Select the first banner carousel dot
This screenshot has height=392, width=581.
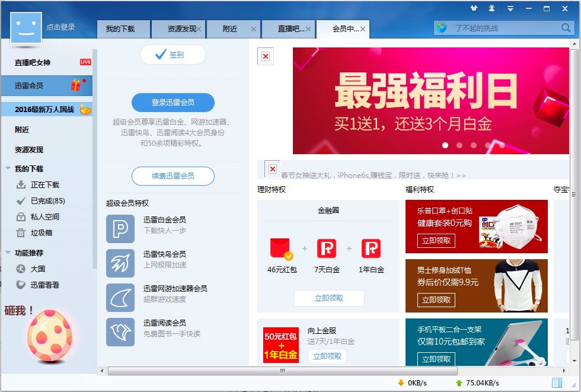tap(445, 145)
